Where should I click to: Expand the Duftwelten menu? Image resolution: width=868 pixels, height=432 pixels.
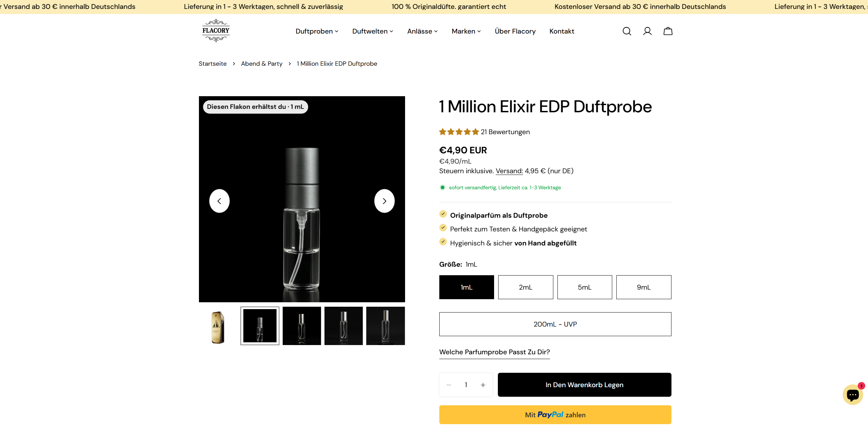(x=373, y=31)
